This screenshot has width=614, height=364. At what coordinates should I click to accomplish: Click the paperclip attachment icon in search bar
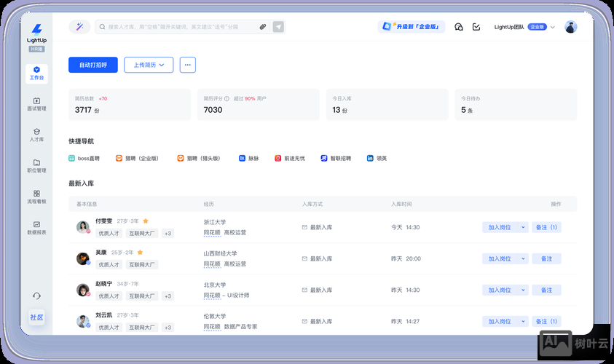(263, 27)
